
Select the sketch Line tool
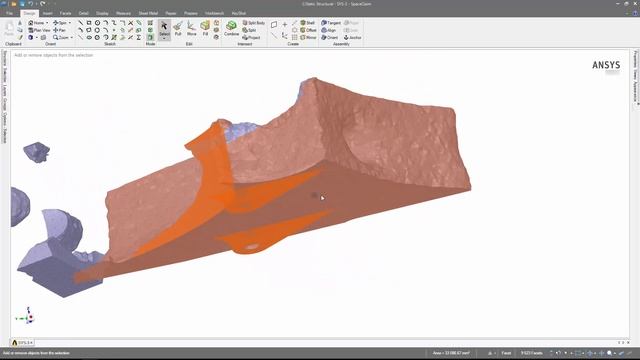(80, 23)
